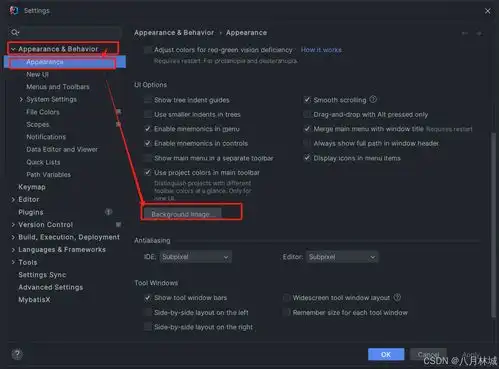Uncheck Display icons in menu items
Image resolution: width=499 pixels, height=369 pixels.
tap(307, 158)
